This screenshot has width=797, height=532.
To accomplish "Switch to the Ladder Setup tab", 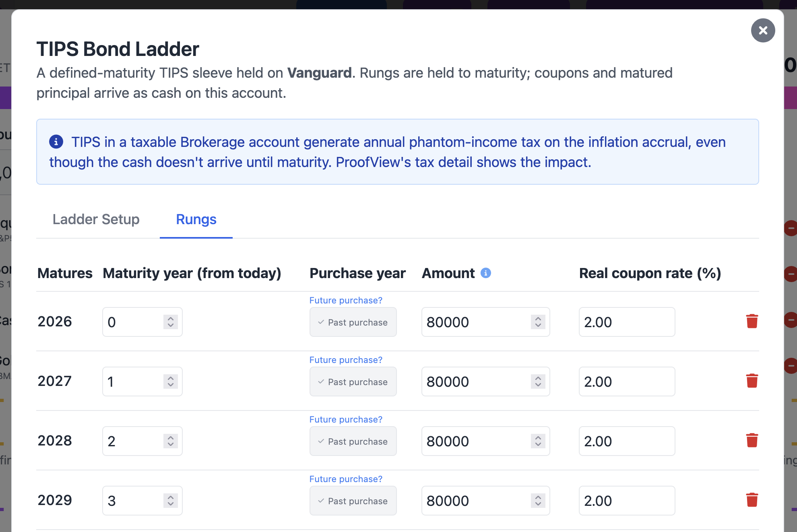I will coord(96,219).
